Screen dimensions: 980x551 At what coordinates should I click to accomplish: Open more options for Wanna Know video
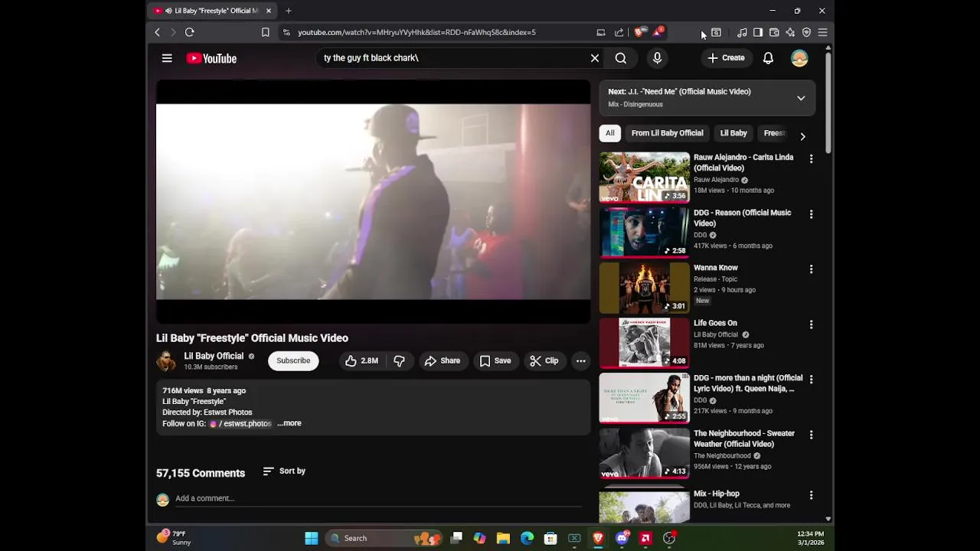811,269
